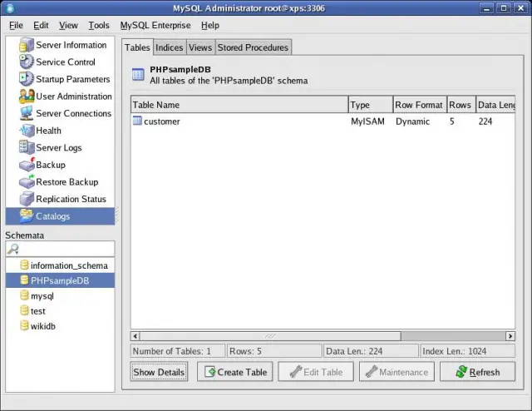Go to User Administration
532x411 pixels.
(x=73, y=97)
